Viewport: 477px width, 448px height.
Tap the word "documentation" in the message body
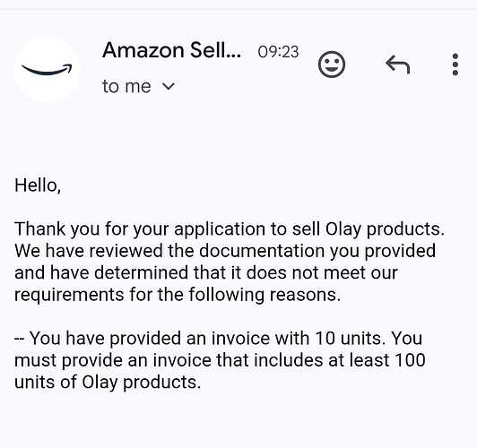(x=262, y=251)
